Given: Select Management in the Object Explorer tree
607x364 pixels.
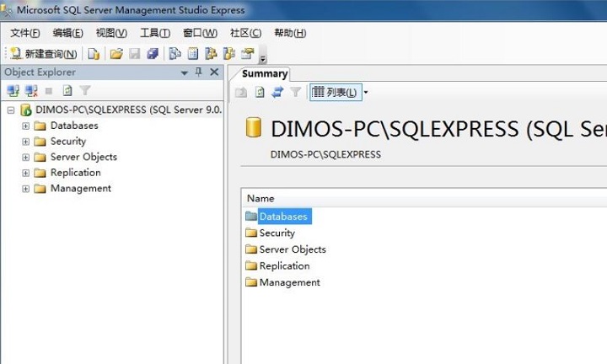Looking at the screenshot, I should [81, 189].
